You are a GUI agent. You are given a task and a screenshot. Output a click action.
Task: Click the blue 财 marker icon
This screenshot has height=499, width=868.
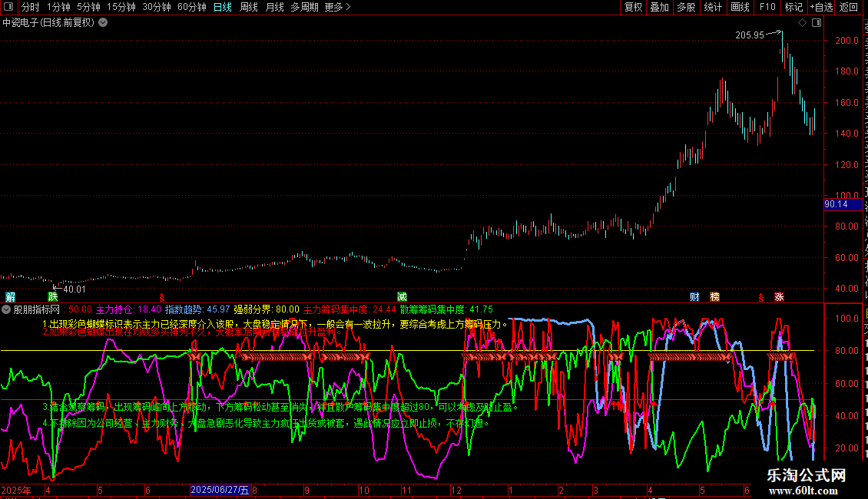(x=694, y=297)
